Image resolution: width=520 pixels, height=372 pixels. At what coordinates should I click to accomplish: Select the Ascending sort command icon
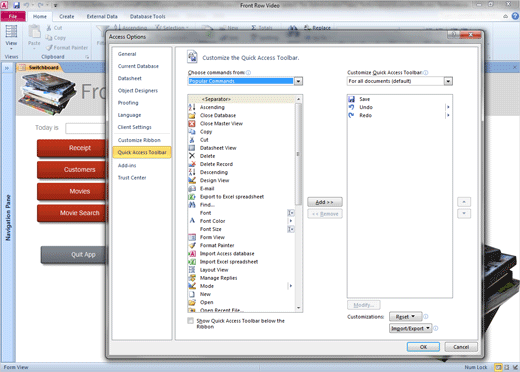coord(192,107)
